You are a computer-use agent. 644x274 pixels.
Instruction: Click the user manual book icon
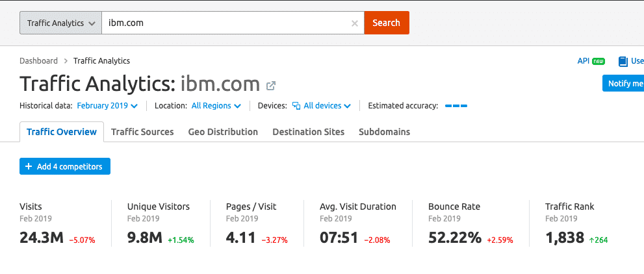tap(623, 62)
